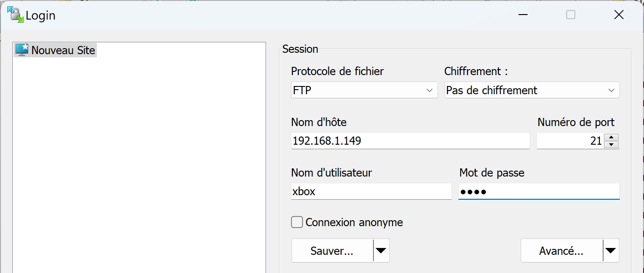
Task: Select Nouveau Site in the site tree
Action: (63, 50)
